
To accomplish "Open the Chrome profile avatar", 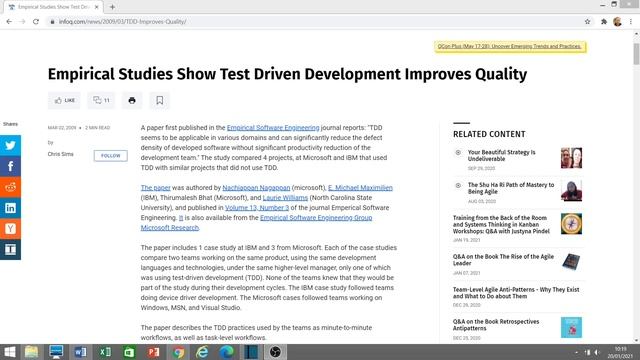I will (617, 22).
